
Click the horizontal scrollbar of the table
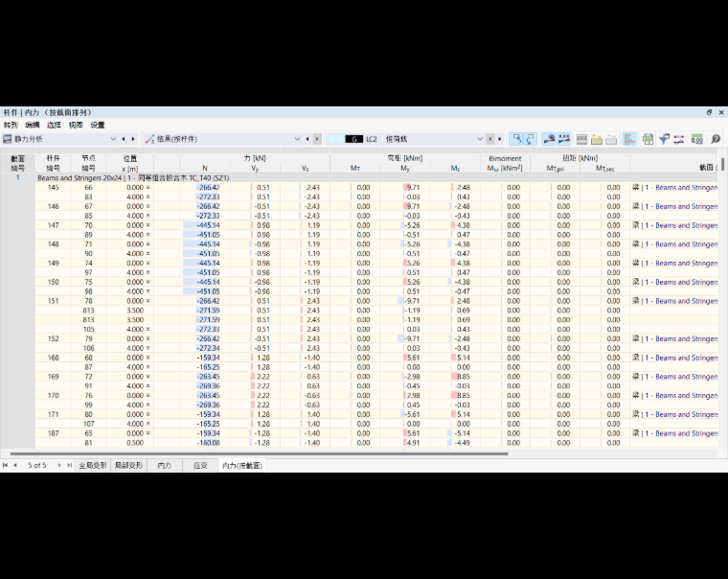(x=259, y=453)
